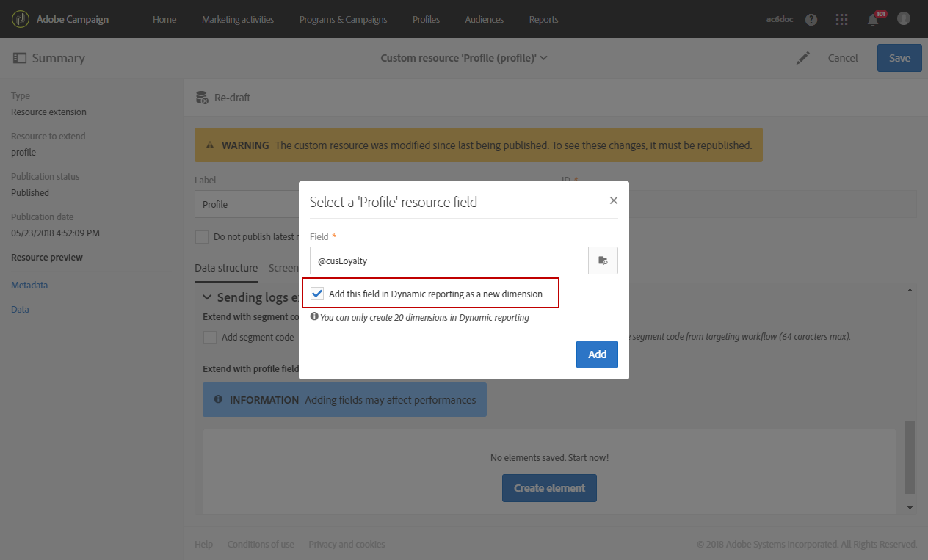Click the scrollbar up arrow
Viewport: 928px width, 560px height.
pyautogui.click(x=910, y=291)
